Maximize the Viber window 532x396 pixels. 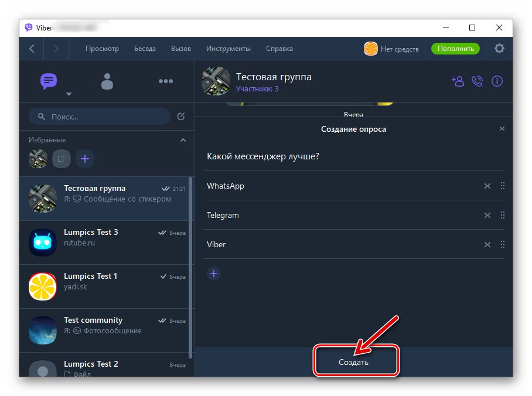[x=472, y=28]
